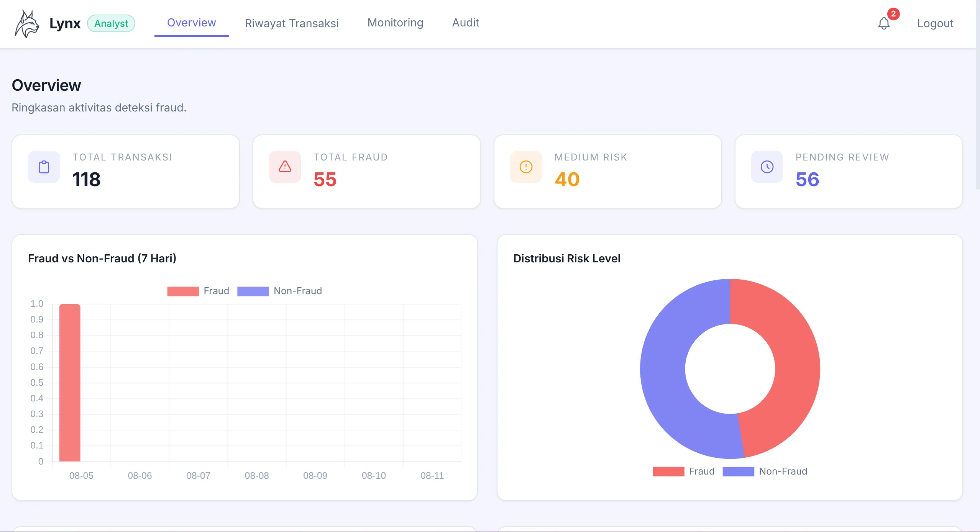The width and height of the screenshot is (980, 532).
Task: Click the Pending Review value 56
Action: pos(808,179)
